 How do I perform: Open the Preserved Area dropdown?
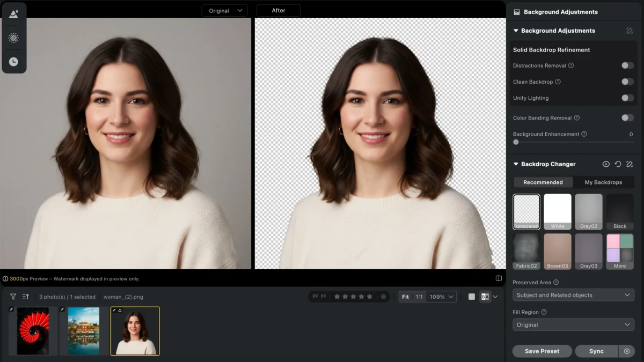tap(573, 295)
